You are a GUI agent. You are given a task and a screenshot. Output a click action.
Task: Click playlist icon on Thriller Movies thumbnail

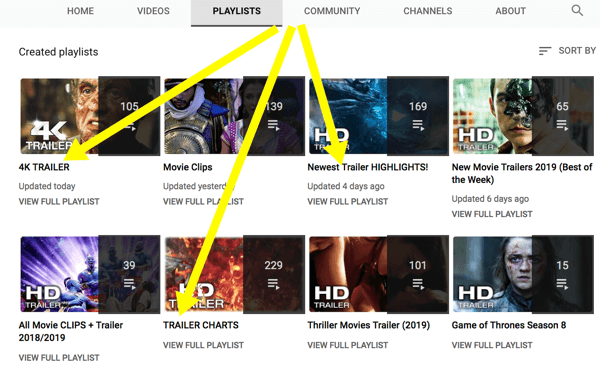pos(418,284)
